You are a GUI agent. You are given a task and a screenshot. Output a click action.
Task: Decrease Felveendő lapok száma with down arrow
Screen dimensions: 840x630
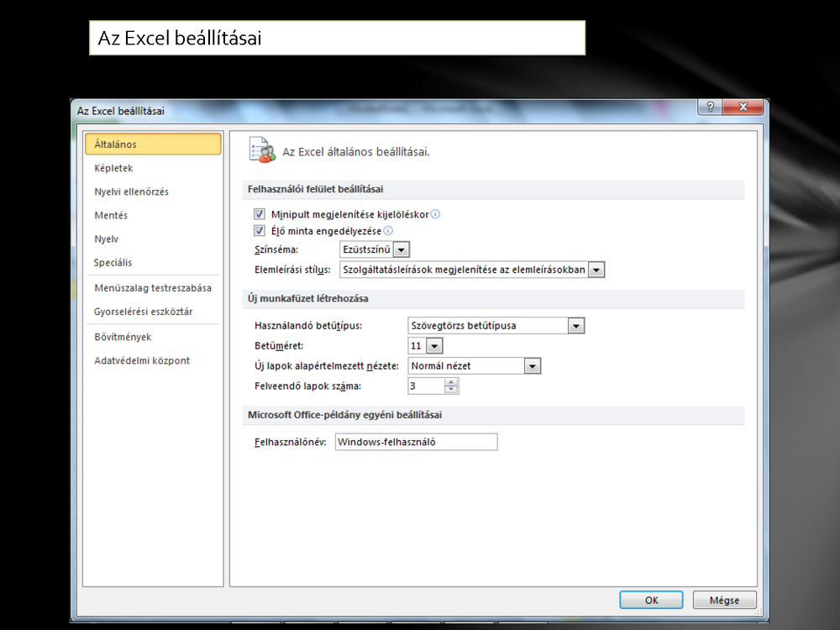[x=451, y=390]
